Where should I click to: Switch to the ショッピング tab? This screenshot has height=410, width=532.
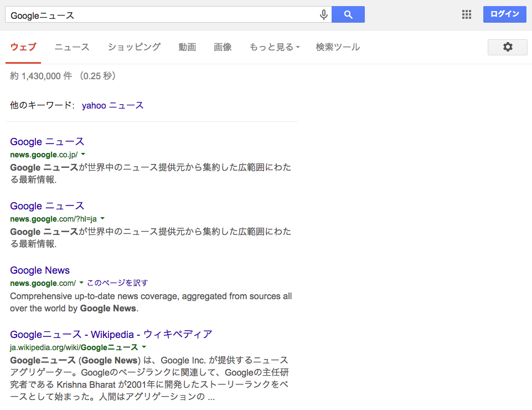coord(134,47)
